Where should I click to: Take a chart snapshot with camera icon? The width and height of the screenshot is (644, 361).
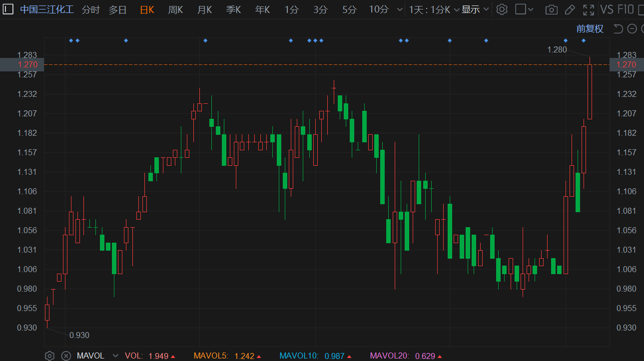point(551,9)
